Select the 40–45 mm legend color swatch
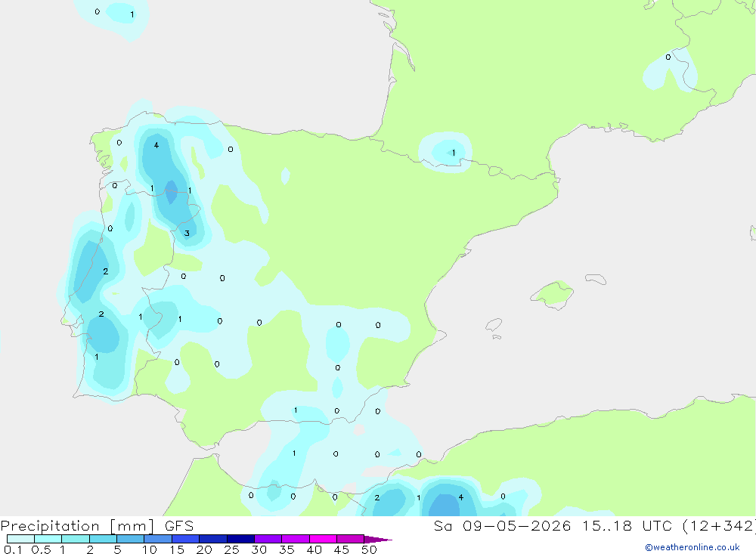The width and height of the screenshot is (756, 554). [323, 539]
